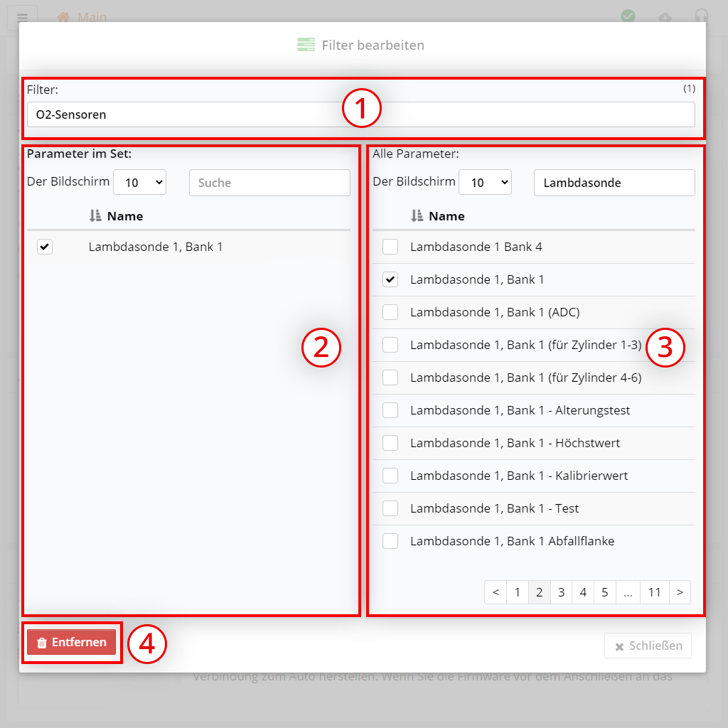The width and height of the screenshot is (728, 728).
Task: Click the hamburger menu icon
Action: click(22, 18)
